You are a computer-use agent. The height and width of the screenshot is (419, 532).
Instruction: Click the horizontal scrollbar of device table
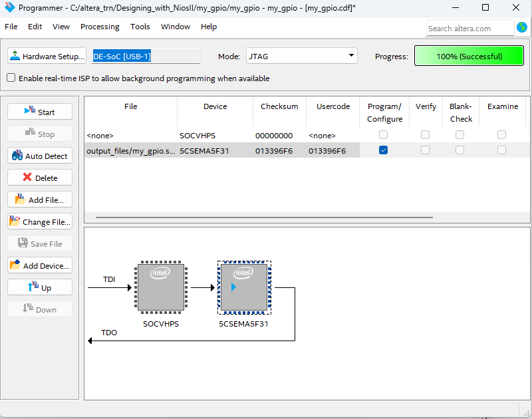tap(264, 217)
